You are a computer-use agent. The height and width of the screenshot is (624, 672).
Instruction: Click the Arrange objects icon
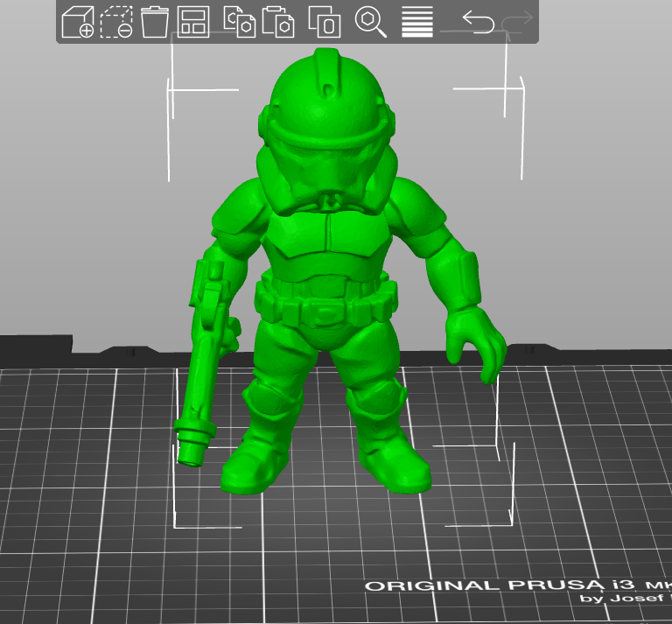[x=192, y=22]
